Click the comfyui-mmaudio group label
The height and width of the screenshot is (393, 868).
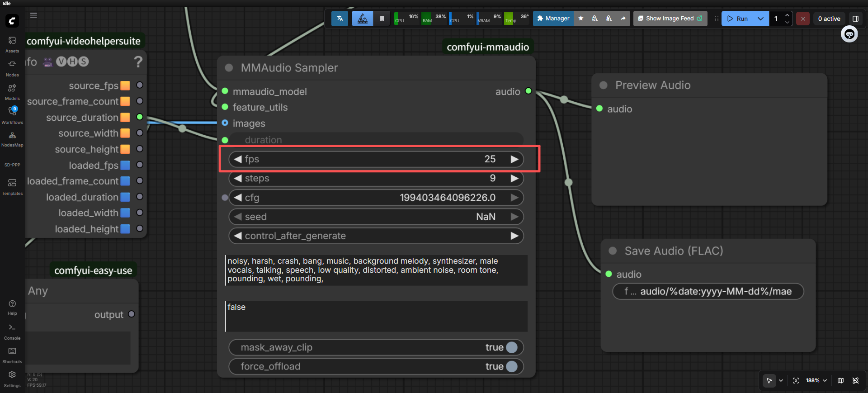[x=488, y=47]
